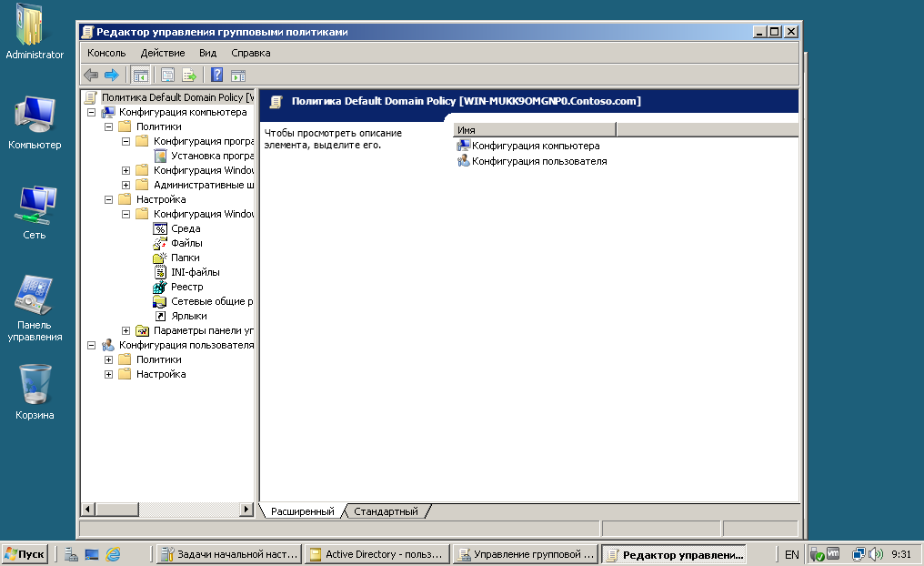Click the Редактор управления taskbar button
The height and width of the screenshot is (566, 924).
[674, 554]
